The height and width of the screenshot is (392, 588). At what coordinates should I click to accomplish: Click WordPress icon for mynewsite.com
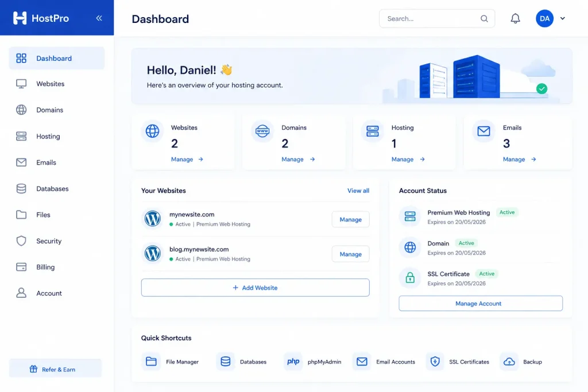(x=153, y=219)
